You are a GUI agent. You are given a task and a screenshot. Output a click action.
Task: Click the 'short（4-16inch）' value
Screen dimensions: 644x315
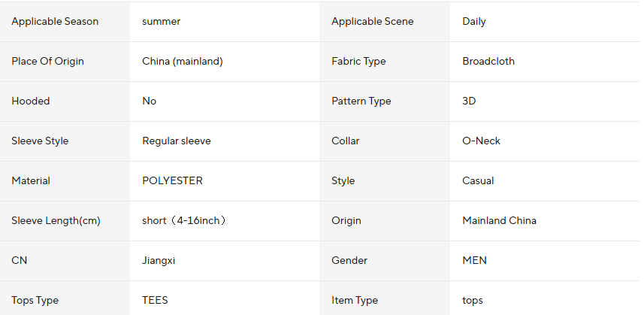tap(185, 221)
